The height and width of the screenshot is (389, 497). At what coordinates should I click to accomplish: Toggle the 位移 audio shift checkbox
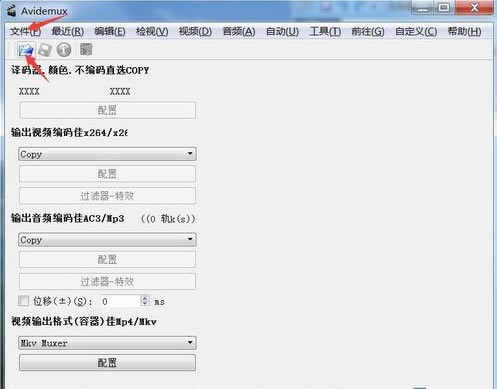[23, 301]
